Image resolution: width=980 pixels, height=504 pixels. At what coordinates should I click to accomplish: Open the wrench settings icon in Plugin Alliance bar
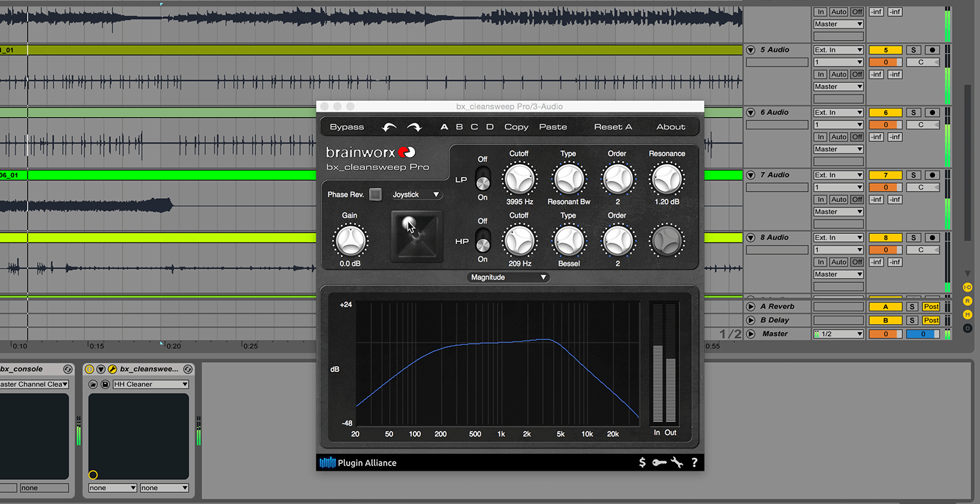tap(677, 462)
